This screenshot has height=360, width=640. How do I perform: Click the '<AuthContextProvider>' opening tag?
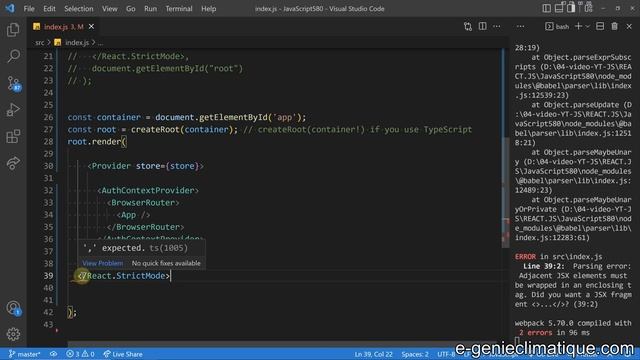(148, 191)
